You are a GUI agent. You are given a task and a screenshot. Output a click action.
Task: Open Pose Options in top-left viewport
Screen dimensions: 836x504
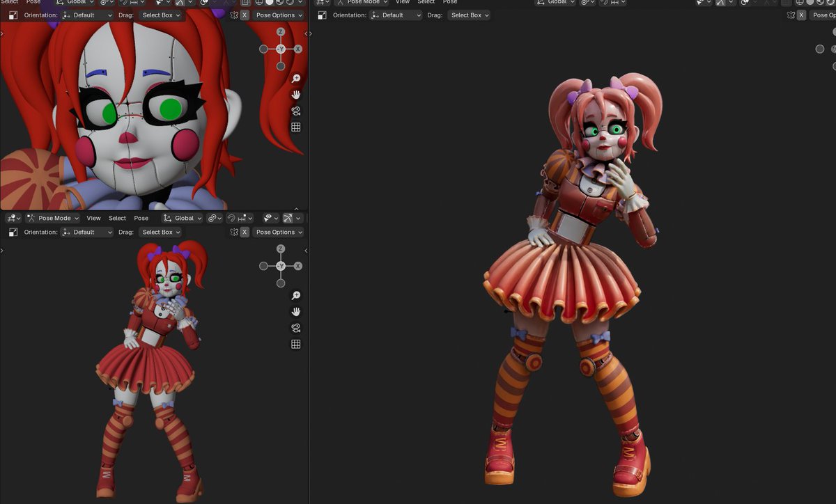[x=279, y=15]
